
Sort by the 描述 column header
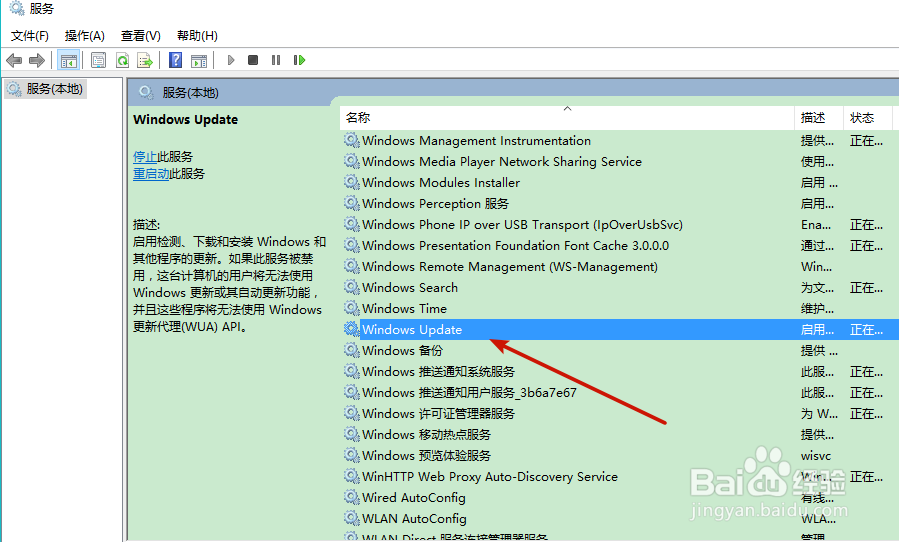818,118
